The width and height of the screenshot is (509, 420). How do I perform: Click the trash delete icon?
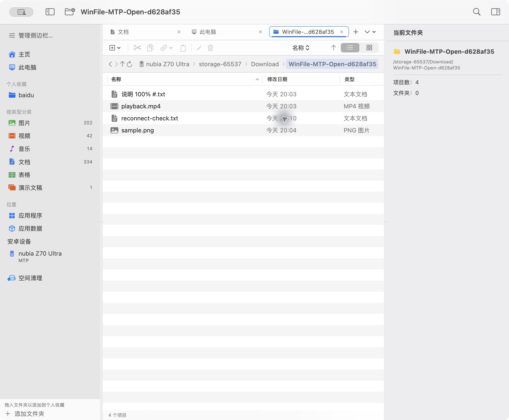pyautogui.click(x=210, y=48)
